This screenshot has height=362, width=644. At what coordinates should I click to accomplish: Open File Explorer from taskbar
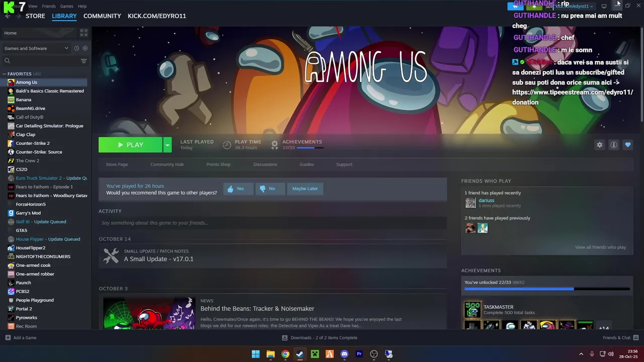[x=270, y=354]
